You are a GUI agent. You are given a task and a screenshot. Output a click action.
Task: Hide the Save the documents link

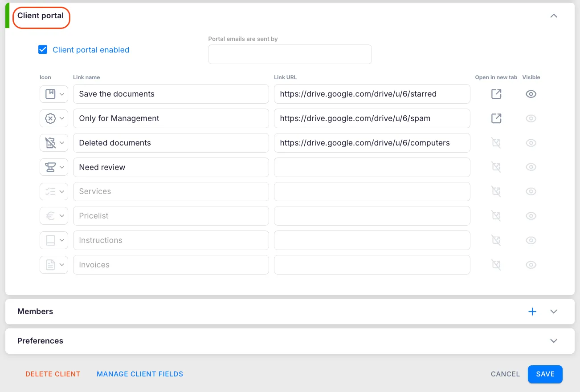click(531, 94)
